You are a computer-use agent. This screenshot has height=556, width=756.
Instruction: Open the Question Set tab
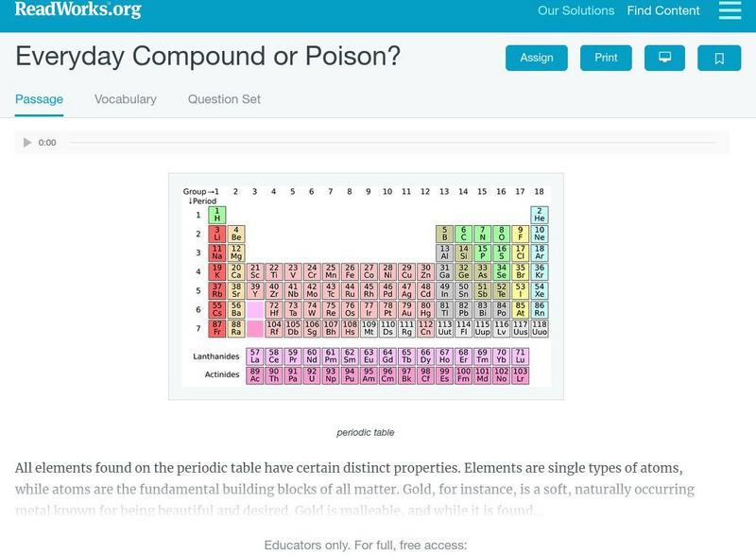pyautogui.click(x=224, y=99)
